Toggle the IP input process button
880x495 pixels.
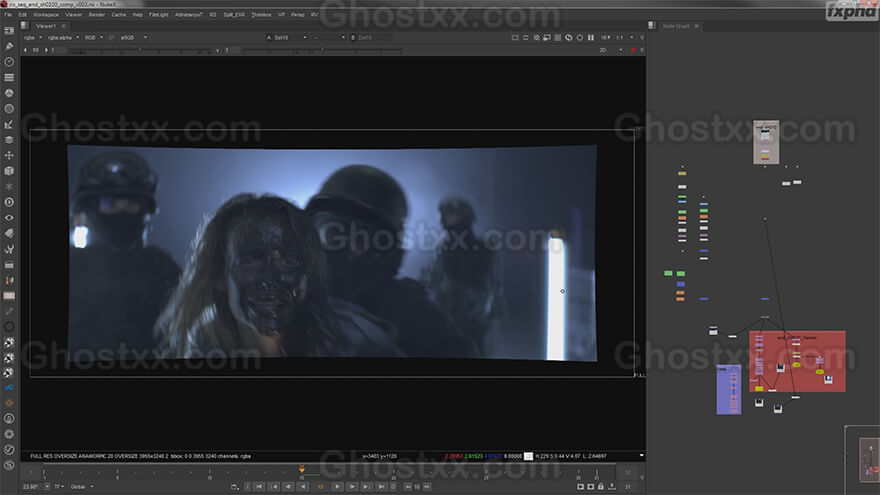[x=112, y=38]
